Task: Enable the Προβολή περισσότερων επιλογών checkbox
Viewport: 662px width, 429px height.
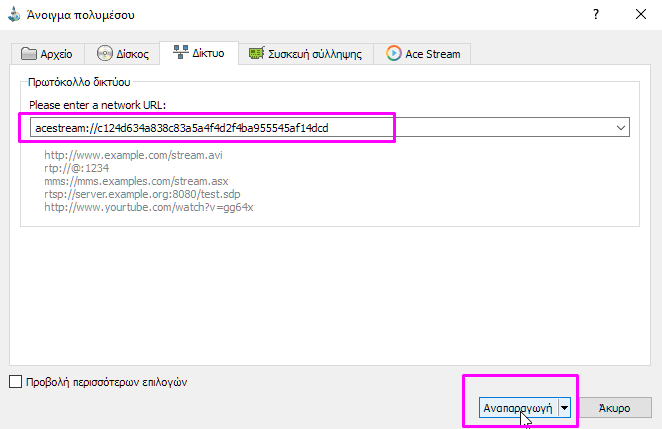Action: click(x=15, y=381)
